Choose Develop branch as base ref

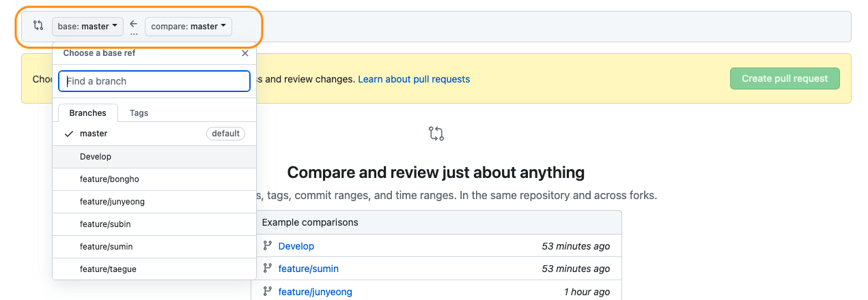[x=96, y=157]
